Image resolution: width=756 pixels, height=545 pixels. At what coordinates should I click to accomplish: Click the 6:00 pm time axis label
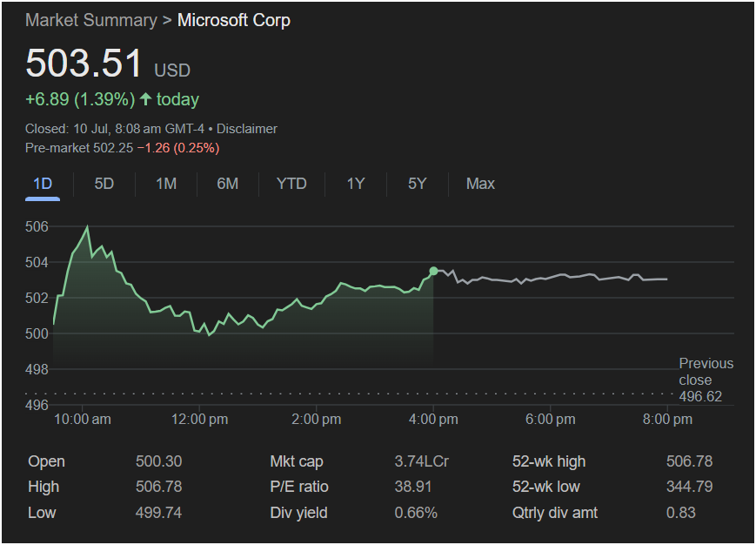point(550,419)
